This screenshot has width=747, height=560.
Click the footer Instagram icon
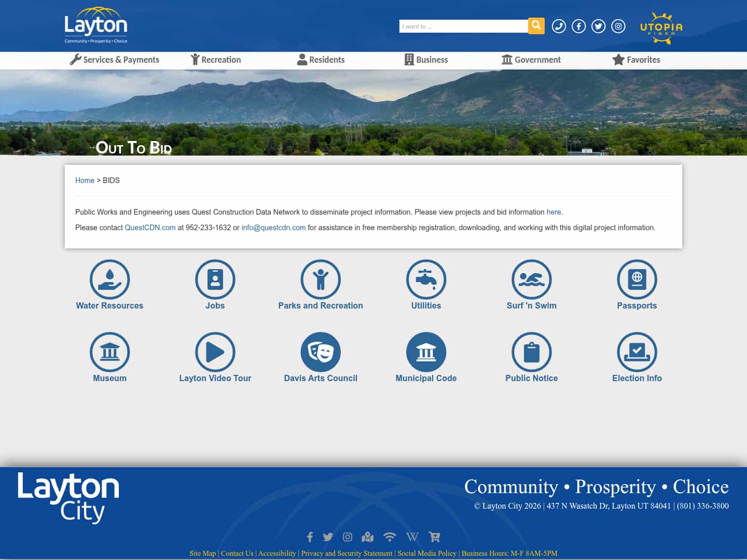tap(348, 537)
